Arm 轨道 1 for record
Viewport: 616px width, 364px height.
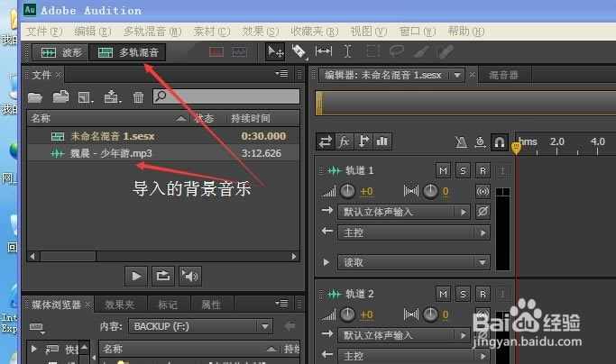pos(483,170)
